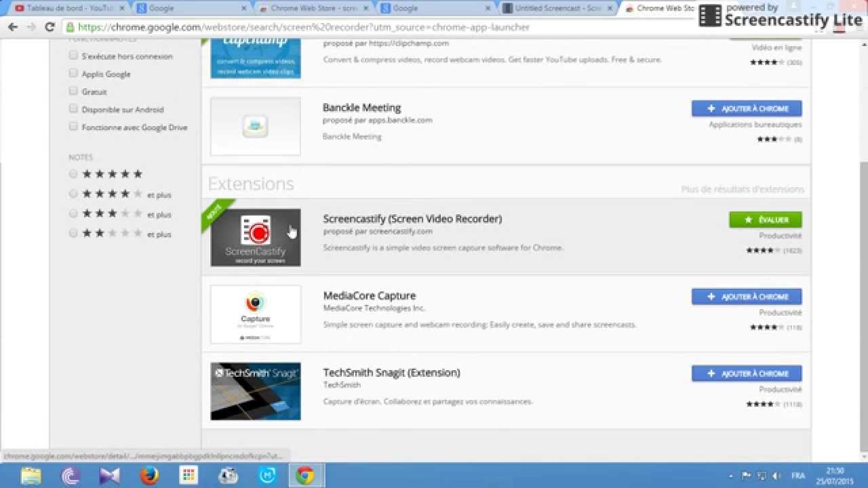868x488 pixels.
Task: Select four stars et plus rating
Action: coord(73,194)
